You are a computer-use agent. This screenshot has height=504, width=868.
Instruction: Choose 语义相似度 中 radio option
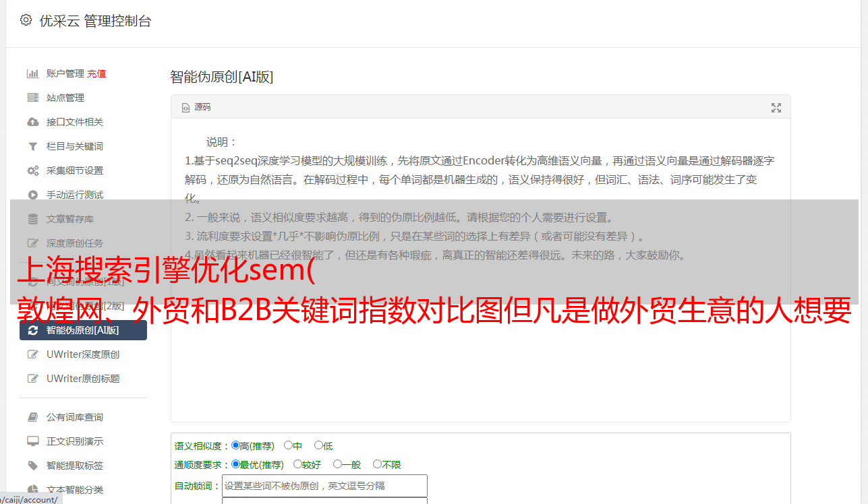point(288,445)
